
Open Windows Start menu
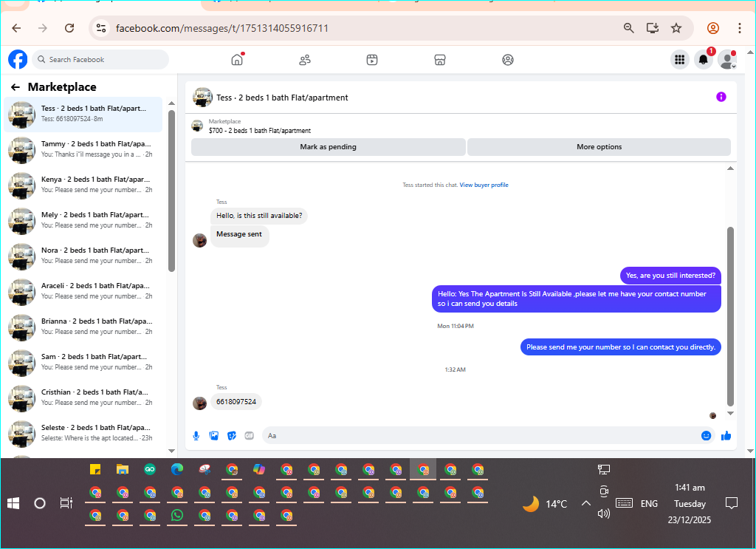[13, 504]
